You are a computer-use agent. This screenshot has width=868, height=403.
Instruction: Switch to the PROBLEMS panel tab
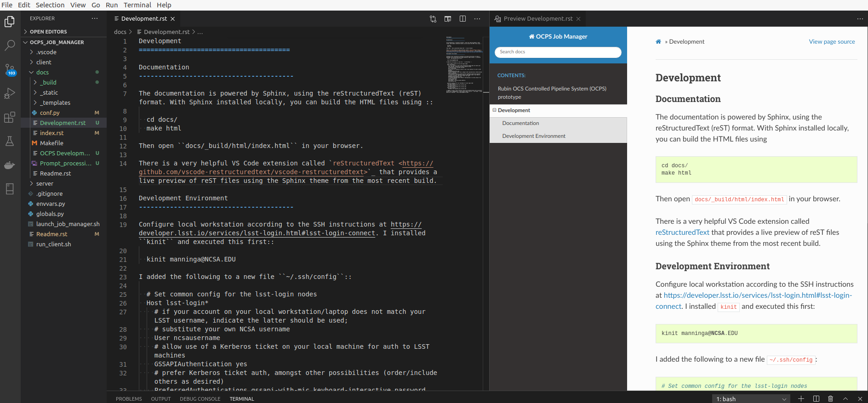tap(129, 399)
